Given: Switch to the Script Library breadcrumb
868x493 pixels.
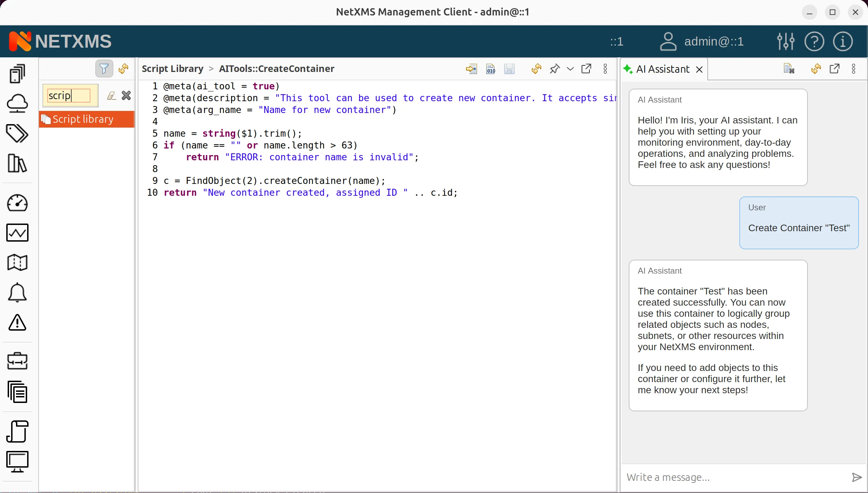Looking at the screenshot, I should [172, 68].
